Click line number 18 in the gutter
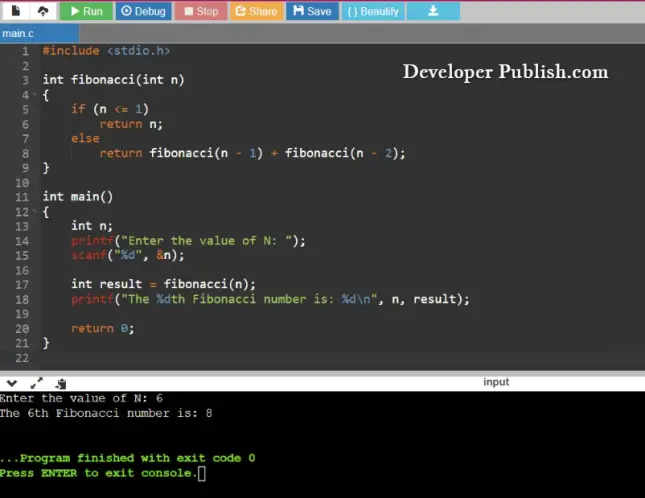The image size is (645, 498). [x=22, y=299]
